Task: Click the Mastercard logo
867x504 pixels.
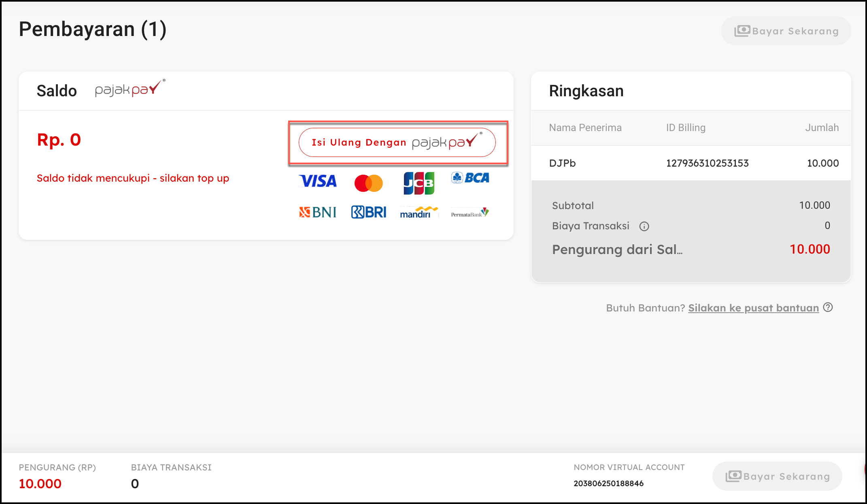Action: click(x=368, y=183)
